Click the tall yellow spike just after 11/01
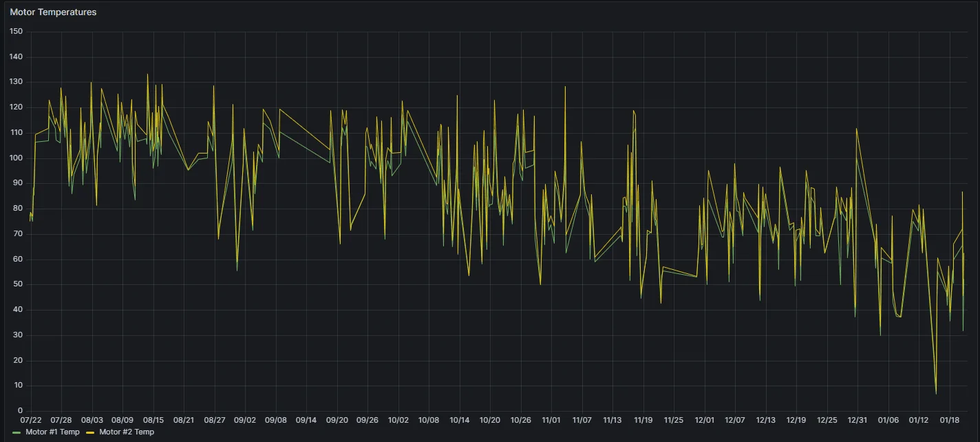The height and width of the screenshot is (442, 980). (565, 87)
